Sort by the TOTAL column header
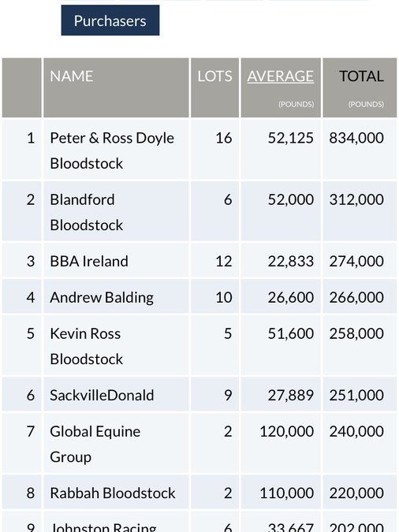 361,76
